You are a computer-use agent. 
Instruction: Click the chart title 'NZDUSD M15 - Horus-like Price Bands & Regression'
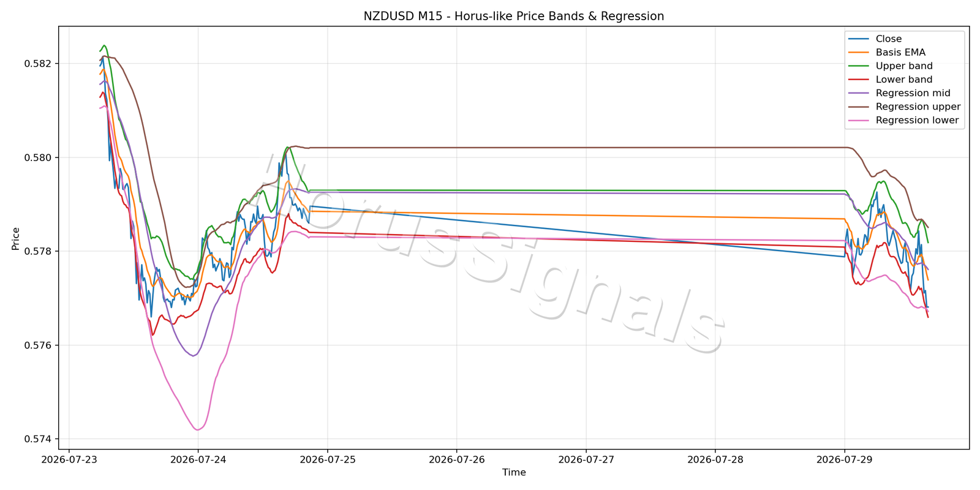click(x=514, y=17)
